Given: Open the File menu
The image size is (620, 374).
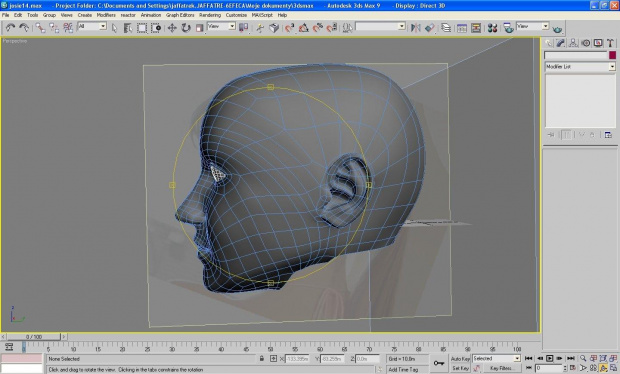Looking at the screenshot, I should (6, 15).
